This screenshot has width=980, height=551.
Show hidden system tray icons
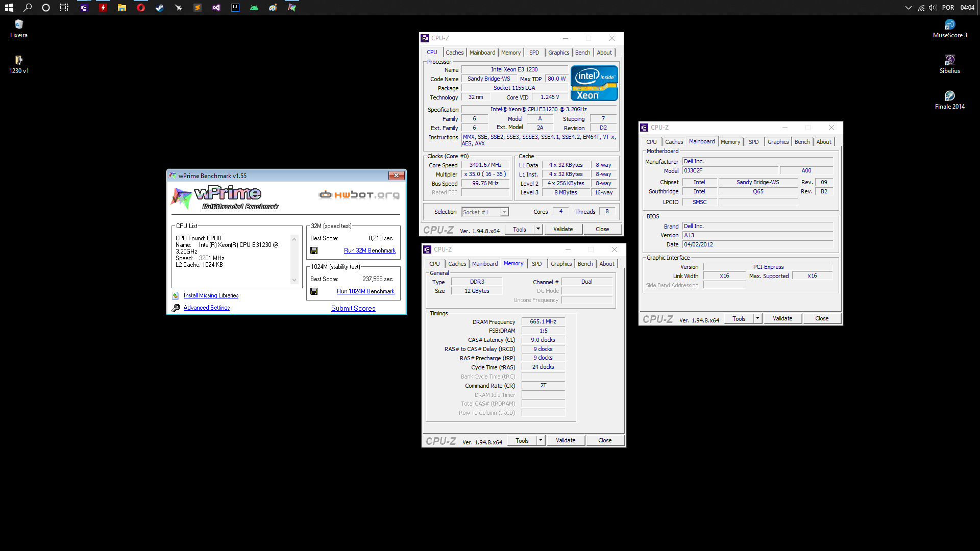(909, 8)
